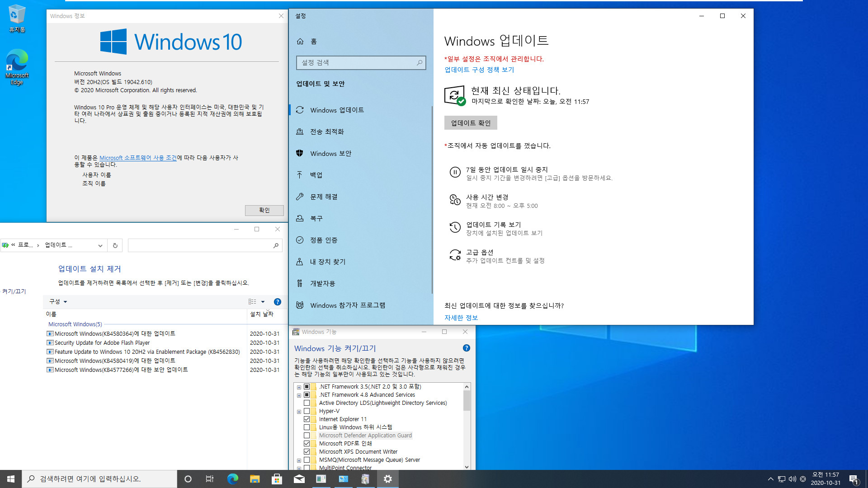The height and width of the screenshot is (488, 868).
Task: Click the update history icon
Action: (x=455, y=227)
